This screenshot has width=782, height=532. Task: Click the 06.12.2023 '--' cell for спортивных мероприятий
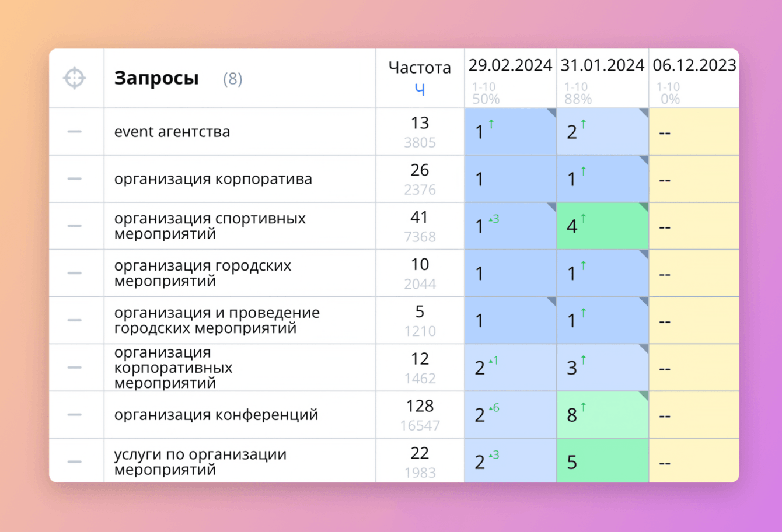click(694, 226)
